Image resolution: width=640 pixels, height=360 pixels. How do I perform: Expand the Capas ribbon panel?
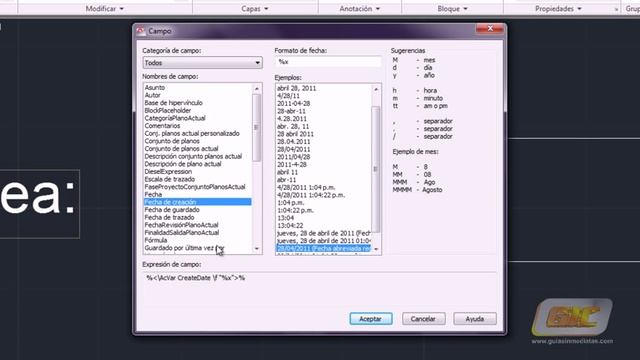(x=255, y=9)
